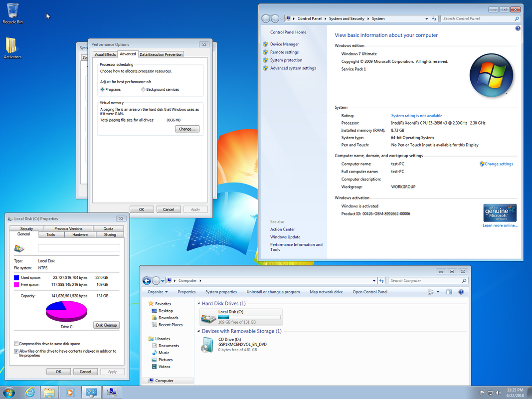Click the drive label text field
Viewport: 532px width, 399px height.
(79, 248)
